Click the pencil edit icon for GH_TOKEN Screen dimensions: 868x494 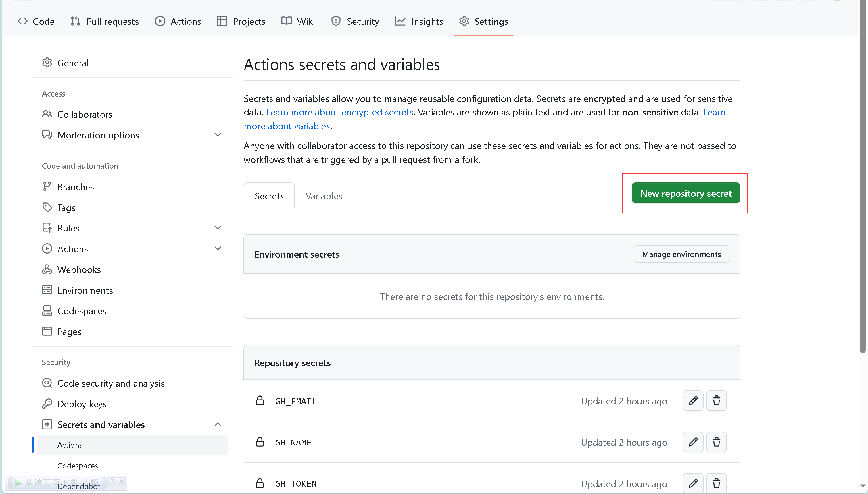[693, 483]
